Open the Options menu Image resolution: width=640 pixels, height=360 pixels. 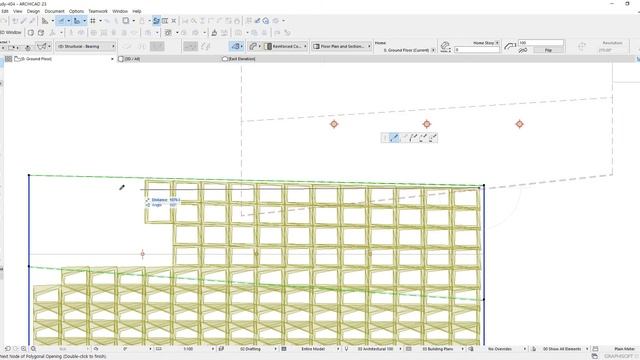click(76, 11)
